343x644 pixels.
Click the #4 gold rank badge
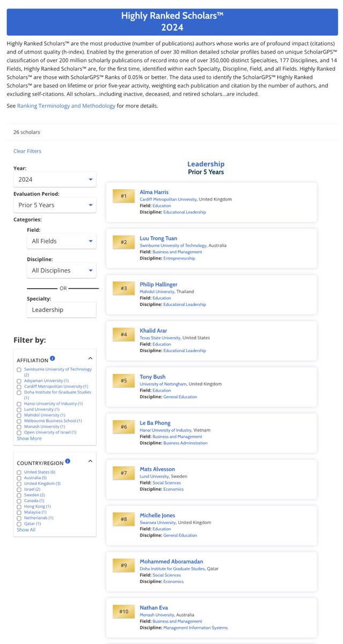pyautogui.click(x=124, y=334)
